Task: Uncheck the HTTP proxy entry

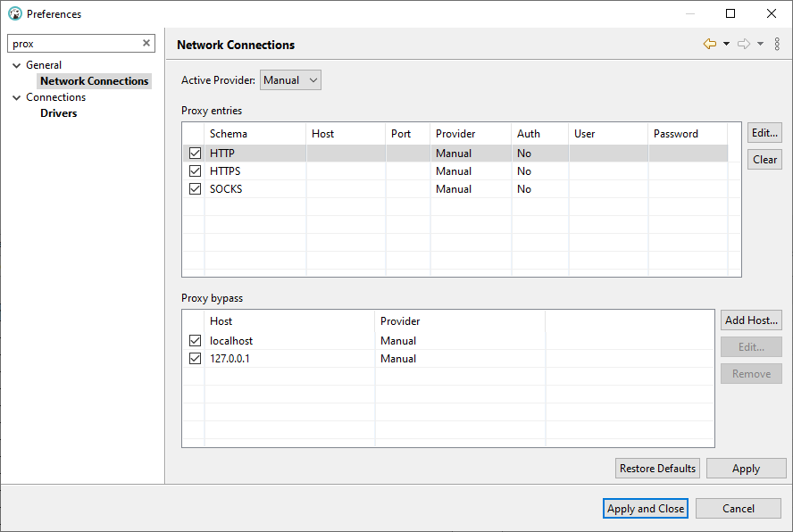Action: (x=195, y=153)
